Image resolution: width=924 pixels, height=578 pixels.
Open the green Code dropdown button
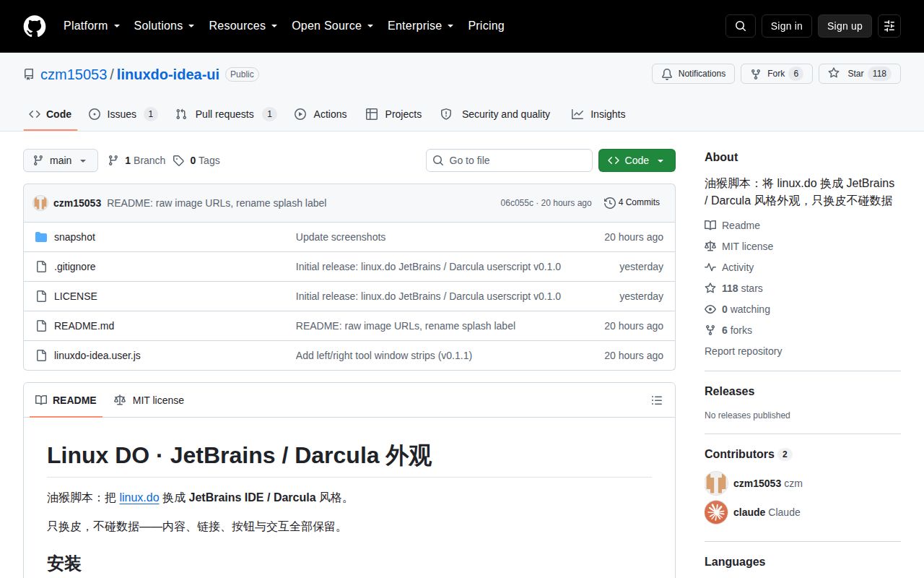click(x=637, y=160)
